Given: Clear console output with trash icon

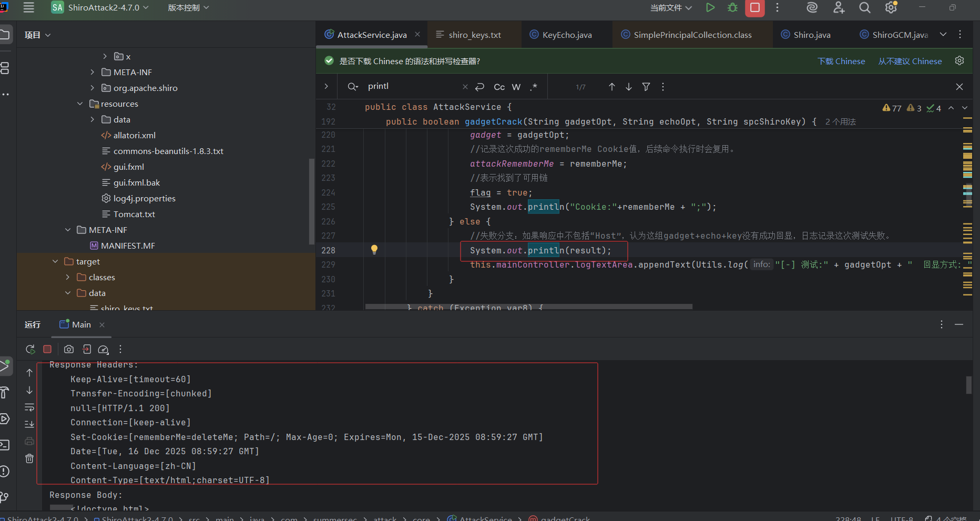Looking at the screenshot, I should [29, 458].
